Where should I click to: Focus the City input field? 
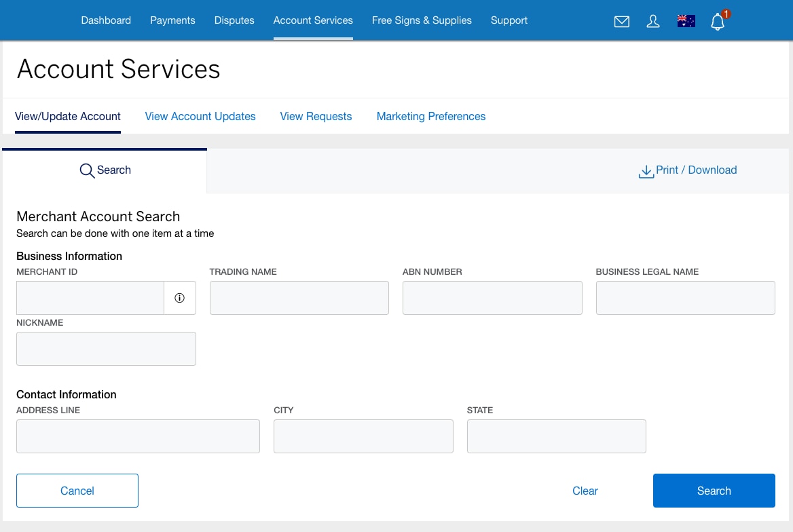click(x=364, y=436)
